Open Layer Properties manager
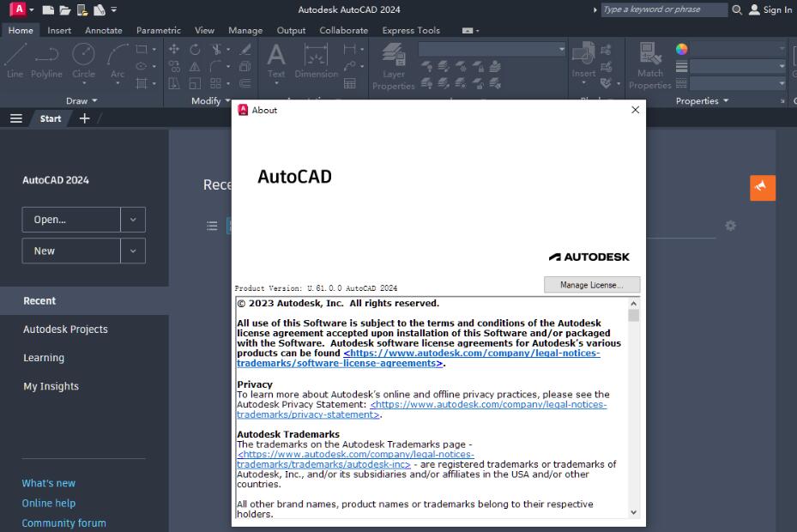 point(393,62)
